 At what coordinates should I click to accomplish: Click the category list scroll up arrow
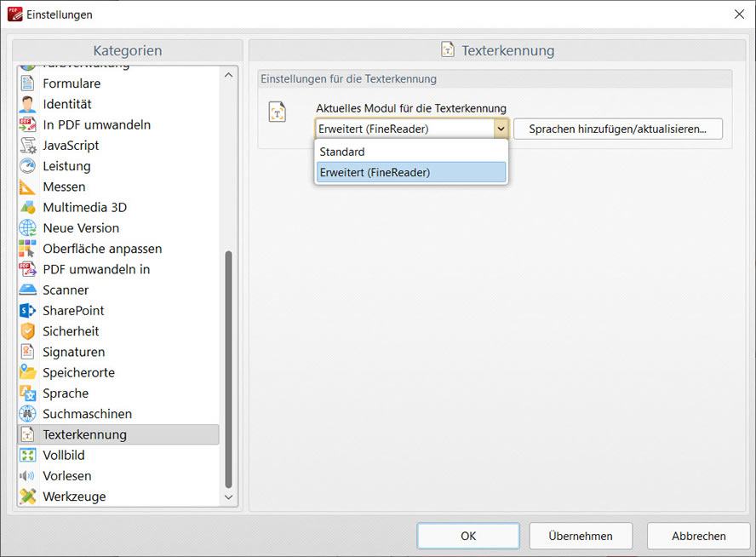point(228,75)
